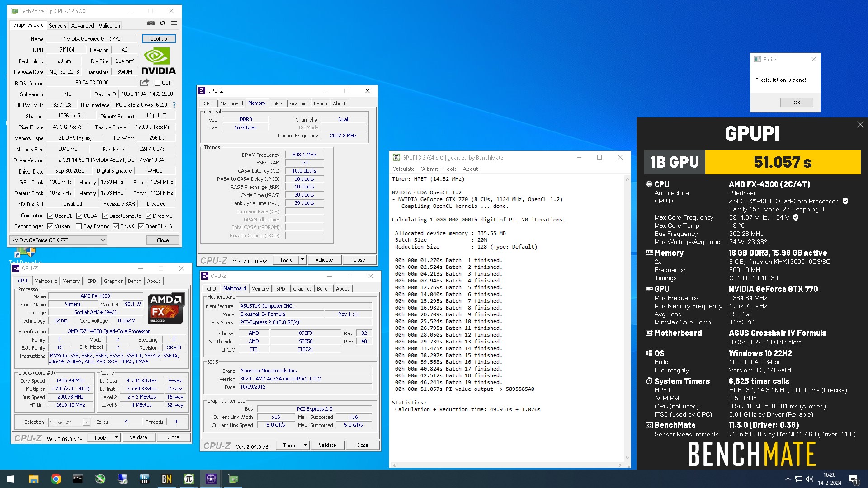Viewport: 868px width, 488px height.
Task: Click the GPUPI vertical scrollbar
Action: click(627, 319)
